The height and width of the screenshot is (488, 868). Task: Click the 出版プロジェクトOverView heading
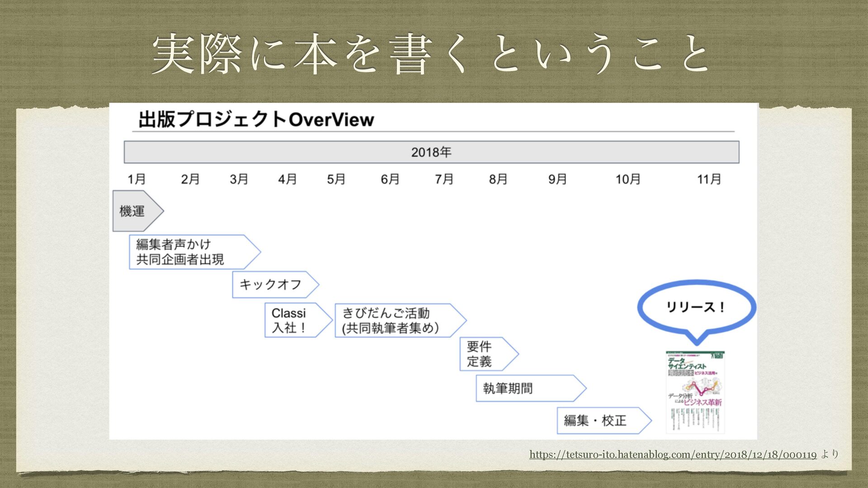pyautogui.click(x=256, y=120)
